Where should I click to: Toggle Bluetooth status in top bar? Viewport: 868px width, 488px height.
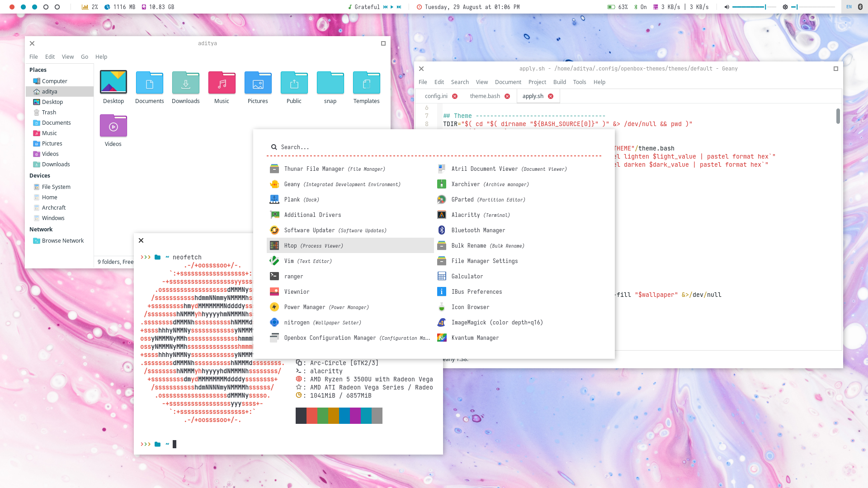[x=640, y=7]
